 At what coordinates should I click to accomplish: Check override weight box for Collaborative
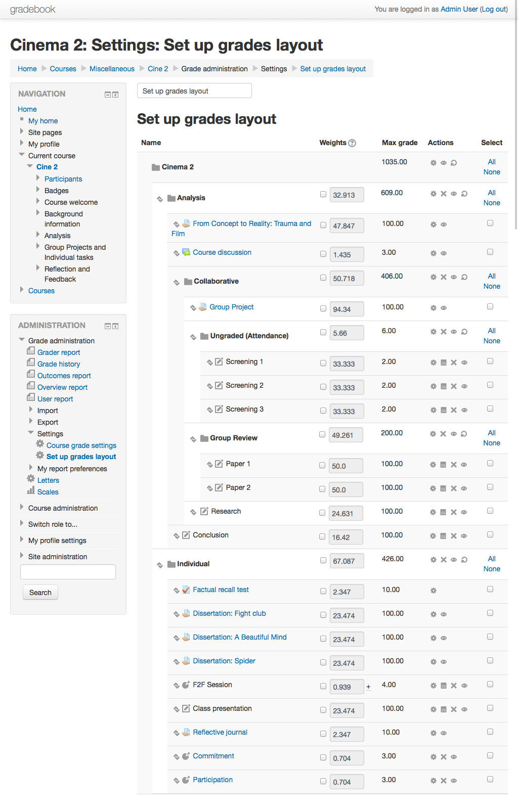pyautogui.click(x=323, y=278)
